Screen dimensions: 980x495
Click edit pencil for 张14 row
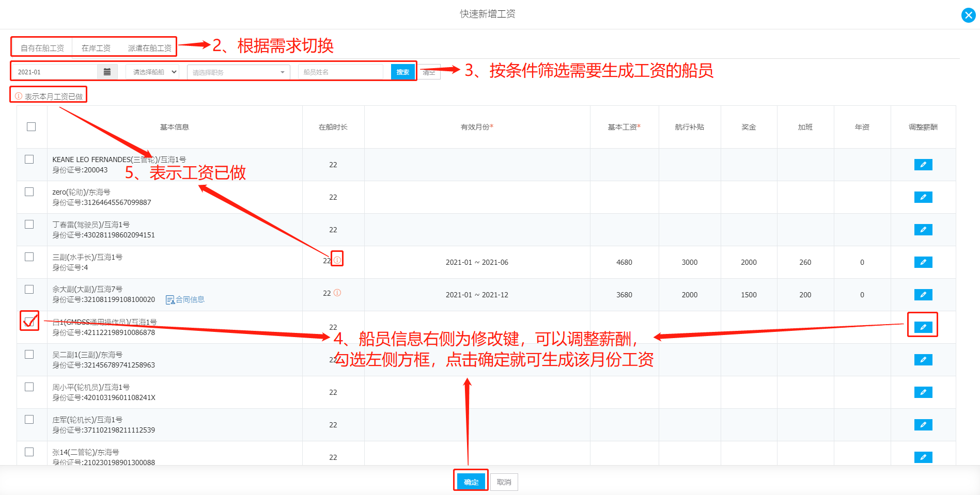pos(923,457)
